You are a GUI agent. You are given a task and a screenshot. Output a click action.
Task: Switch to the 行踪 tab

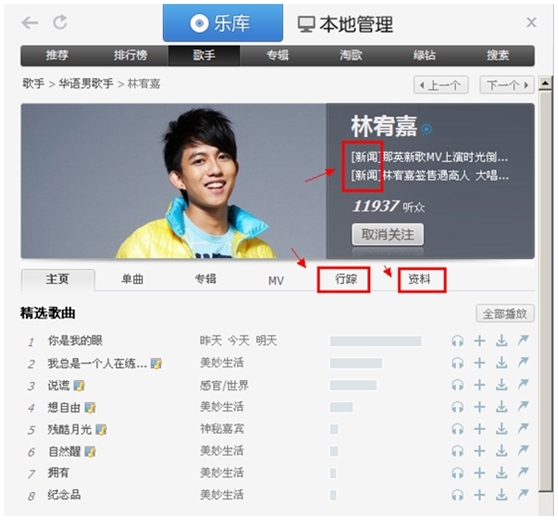click(344, 280)
